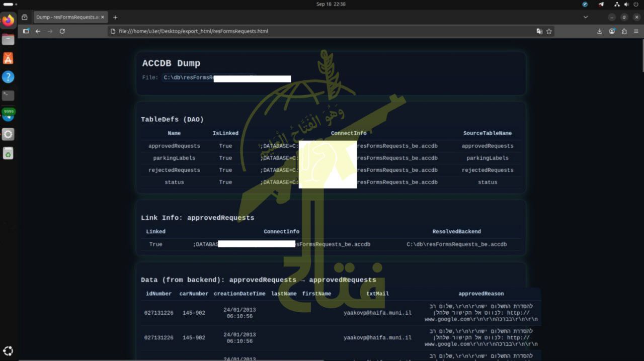Open Firefox account profile icon
This screenshot has height=361, width=644.
(x=612, y=31)
